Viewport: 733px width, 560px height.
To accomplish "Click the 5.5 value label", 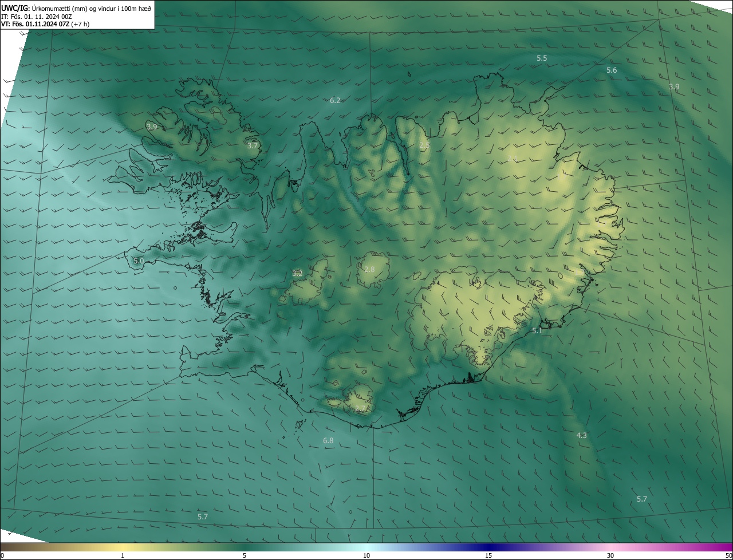I will 542,58.
